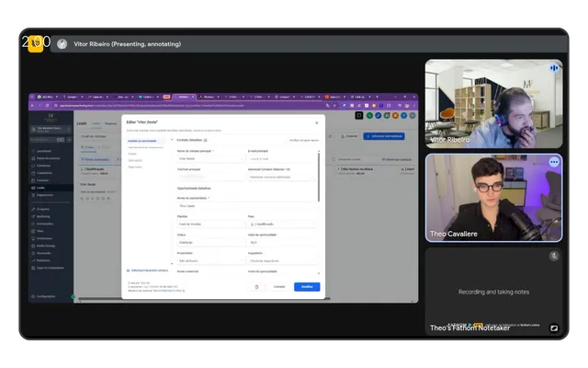This screenshot has width=588, height=368.
Task: Open the Status dropdown in dialog
Action: click(x=210, y=243)
